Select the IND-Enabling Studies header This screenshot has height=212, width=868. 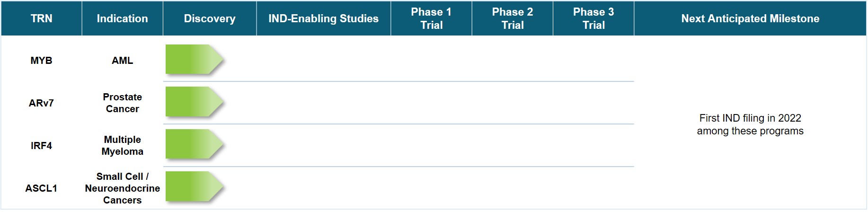click(323, 18)
